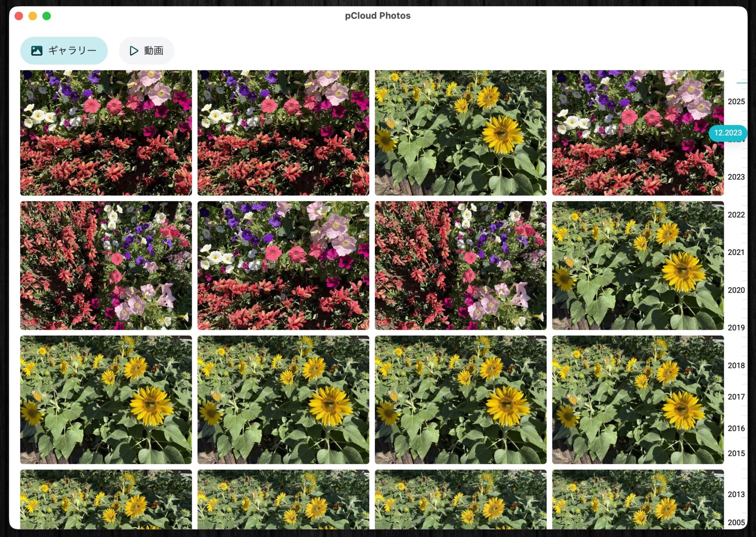Open second-row rightmost sunflower photo
The height and width of the screenshot is (537, 756).
coord(637,266)
